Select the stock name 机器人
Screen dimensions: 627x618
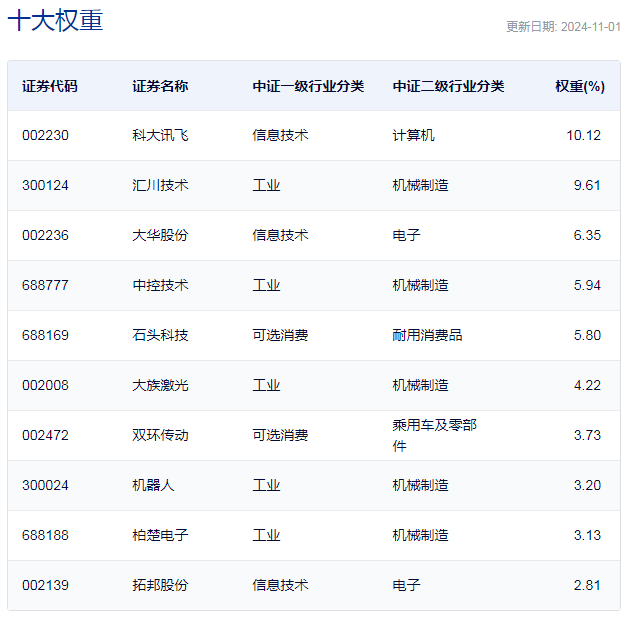154,485
